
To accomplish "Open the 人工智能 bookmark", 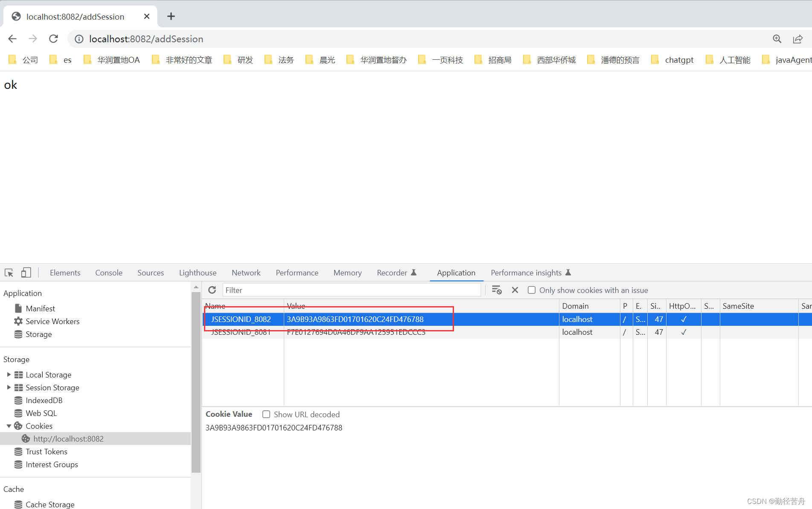I will [728, 60].
